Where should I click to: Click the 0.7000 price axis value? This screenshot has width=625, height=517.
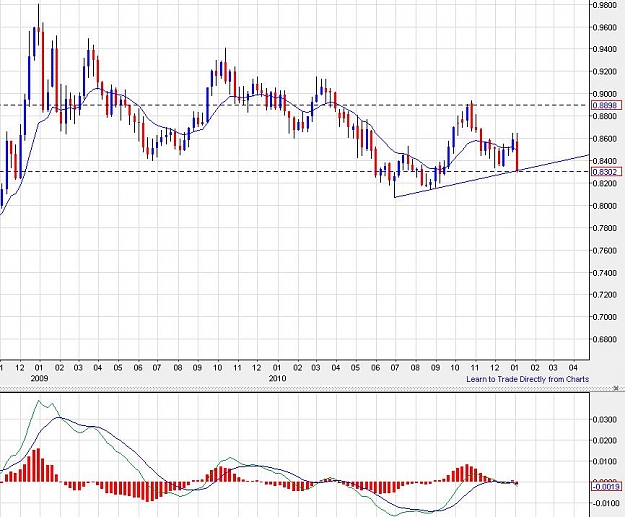604,317
